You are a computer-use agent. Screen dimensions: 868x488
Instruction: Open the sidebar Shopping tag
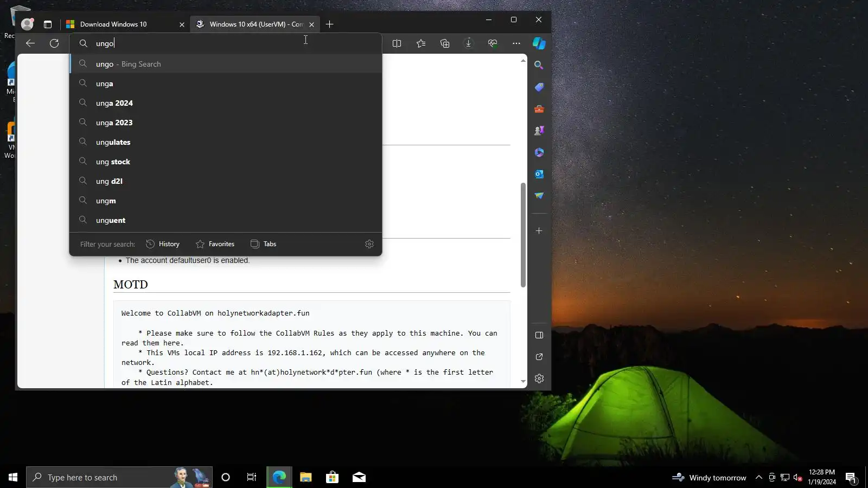(x=539, y=87)
